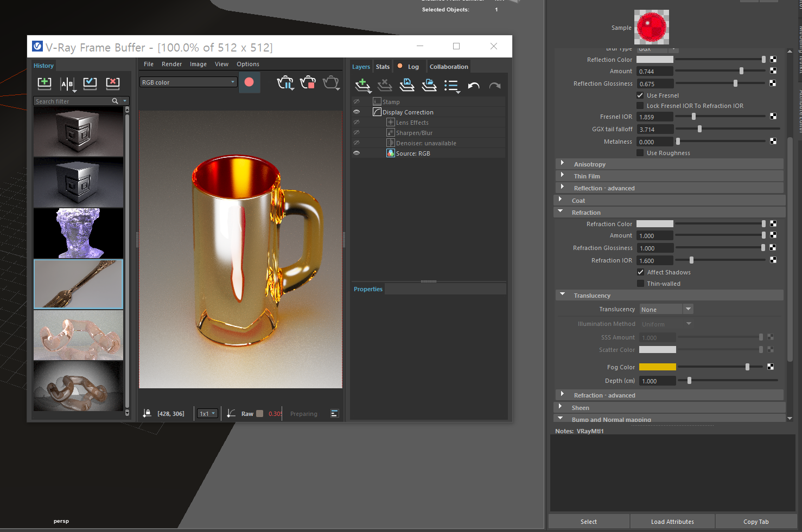Click the Load Attributes button

[x=672, y=522]
